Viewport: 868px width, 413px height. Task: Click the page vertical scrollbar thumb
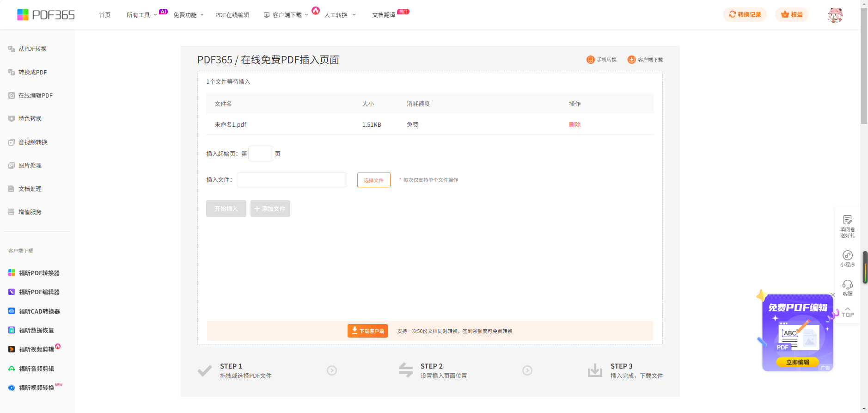click(864, 65)
